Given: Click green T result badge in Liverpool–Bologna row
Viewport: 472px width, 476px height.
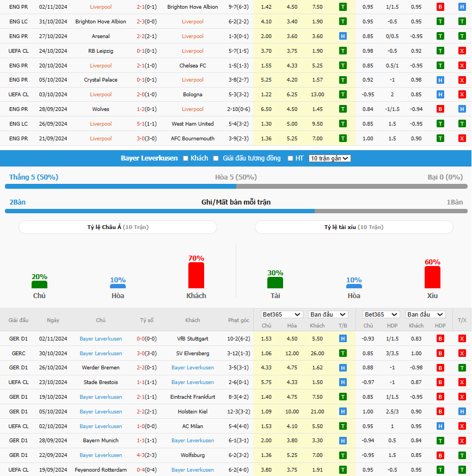Looking at the screenshot, I should [x=342, y=95].
